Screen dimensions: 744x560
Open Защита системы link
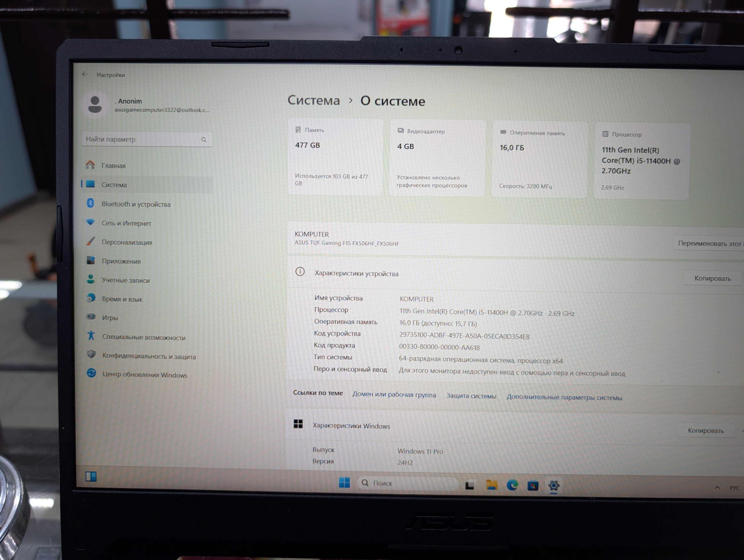point(471,396)
